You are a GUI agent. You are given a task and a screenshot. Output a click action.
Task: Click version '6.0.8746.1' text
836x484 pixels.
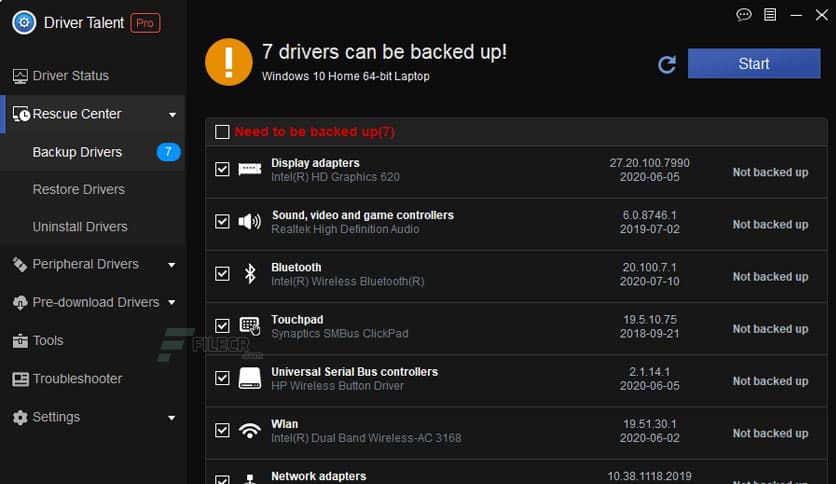(649, 215)
